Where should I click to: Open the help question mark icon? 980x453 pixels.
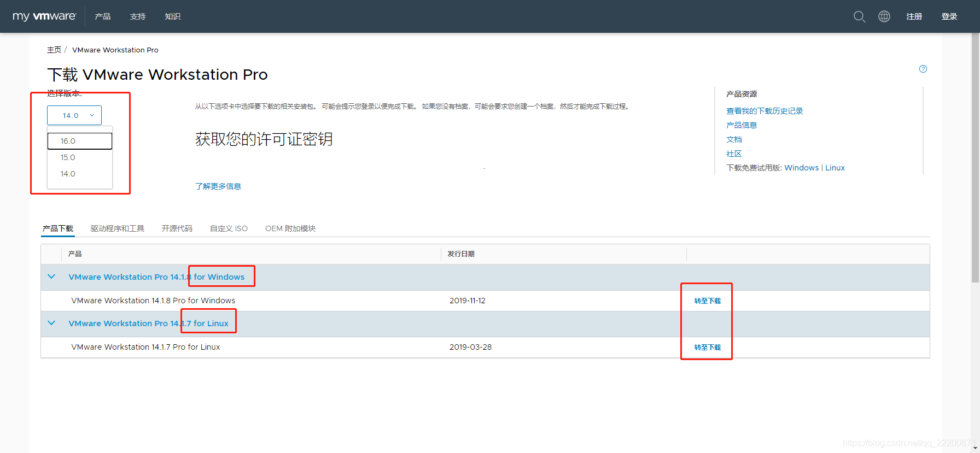[x=923, y=69]
